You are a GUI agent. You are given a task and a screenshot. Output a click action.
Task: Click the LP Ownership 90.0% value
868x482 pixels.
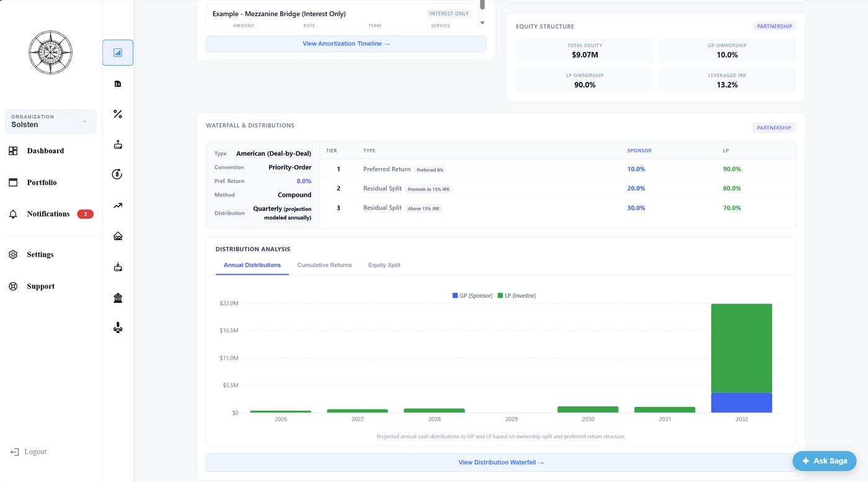[585, 85]
